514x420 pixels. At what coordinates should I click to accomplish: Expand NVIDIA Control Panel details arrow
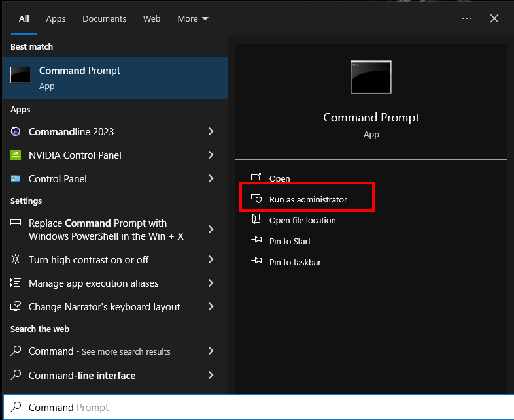pyautogui.click(x=211, y=155)
